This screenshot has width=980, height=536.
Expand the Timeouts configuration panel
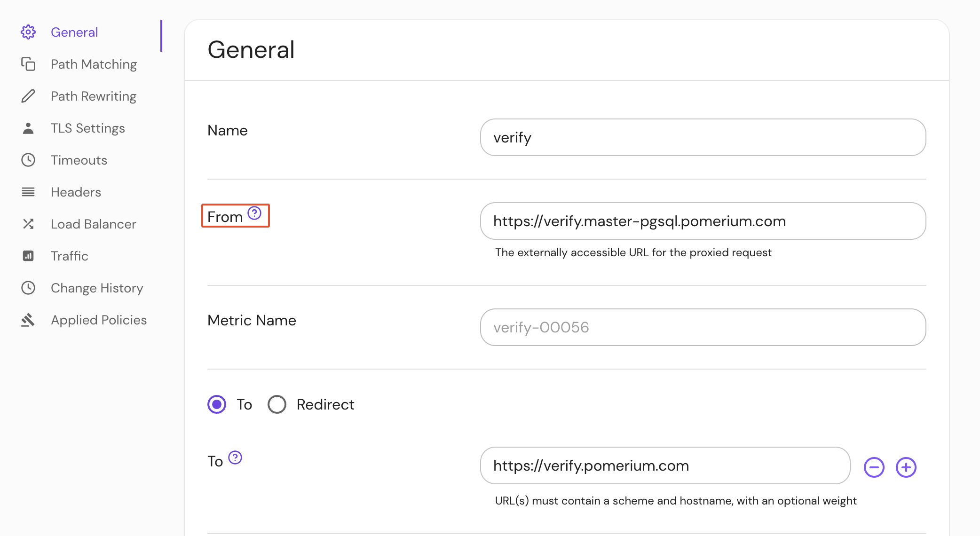tap(78, 160)
